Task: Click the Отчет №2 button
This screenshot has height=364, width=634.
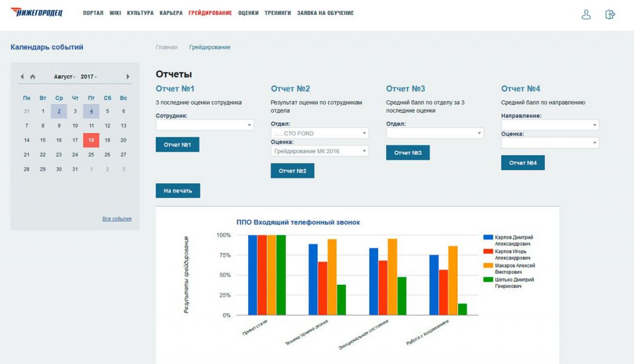Action: [292, 171]
